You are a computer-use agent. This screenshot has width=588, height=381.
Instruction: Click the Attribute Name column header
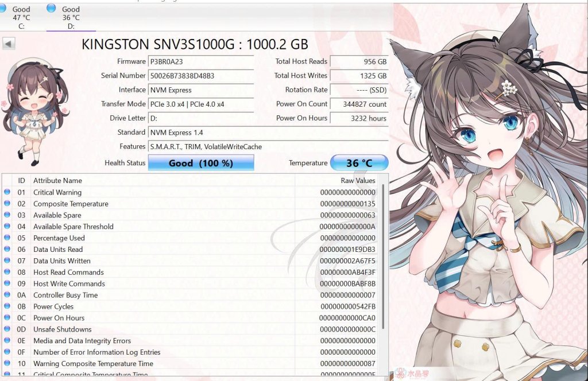(163, 181)
